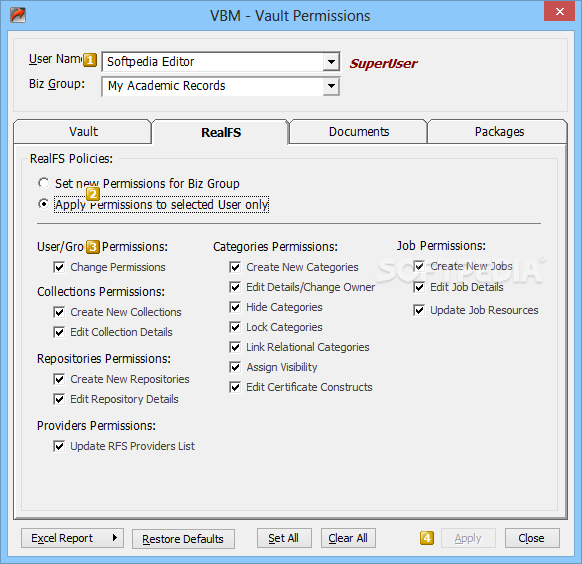Switch to the Packages tab
The width and height of the screenshot is (582, 564).
pos(498,132)
